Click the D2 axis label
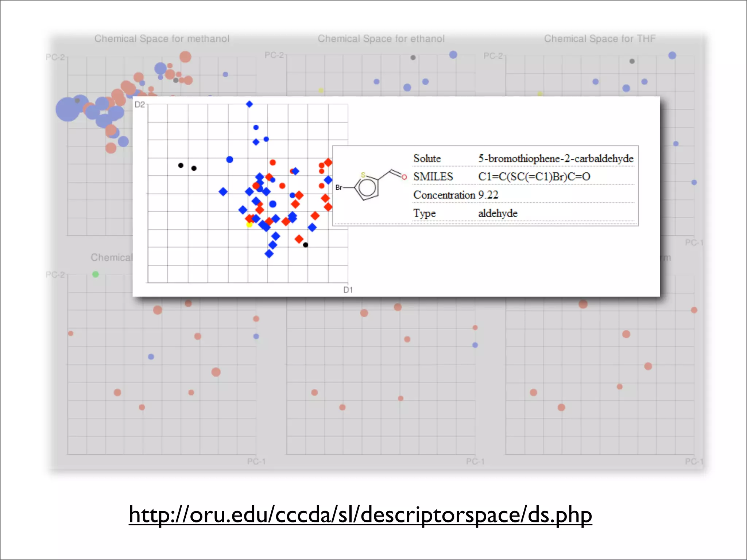This screenshot has width=747, height=560. point(140,105)
